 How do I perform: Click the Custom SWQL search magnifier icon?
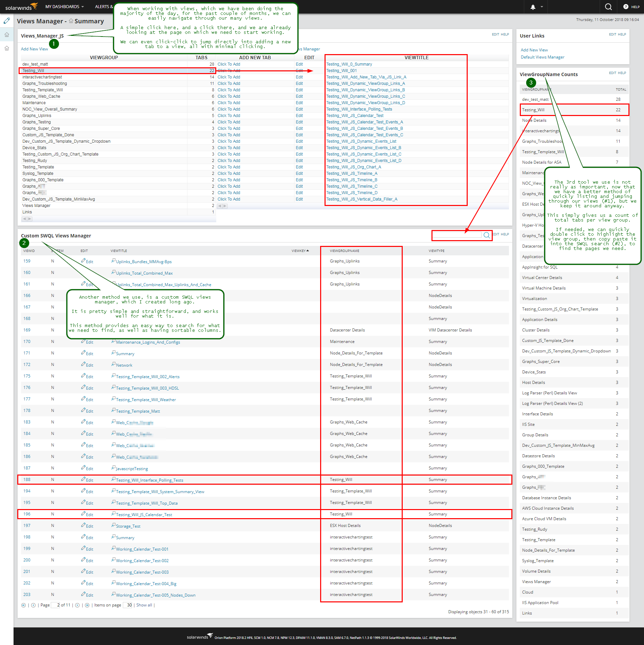[487, 235]
